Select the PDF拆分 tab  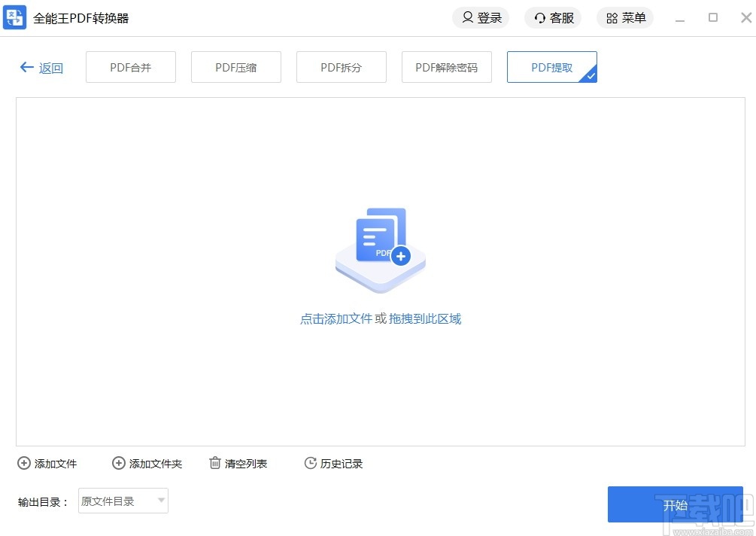341,66
